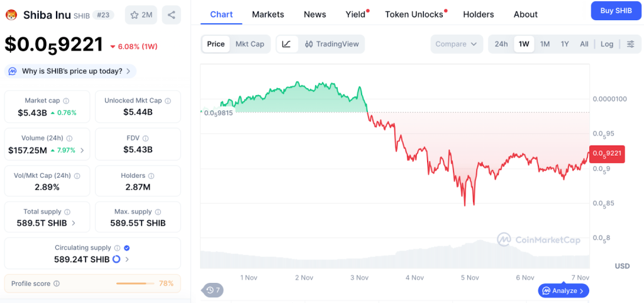Select the line chart icon
The height and width of the screenshot is (303, 644).
pyautogui.click(x=287, y=44)
